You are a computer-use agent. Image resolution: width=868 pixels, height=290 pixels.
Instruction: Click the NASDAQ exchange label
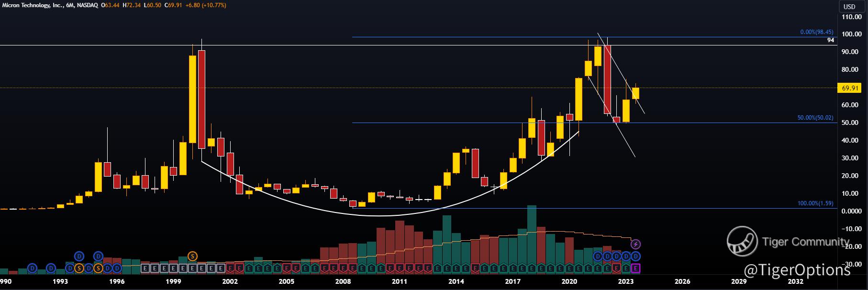click(87, 5)
